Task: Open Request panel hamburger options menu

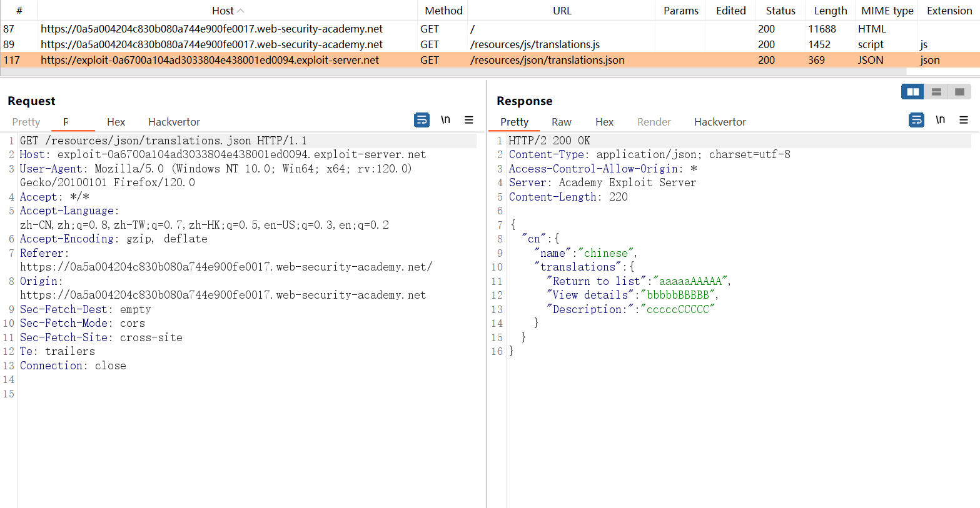Action: coord(468,120)
